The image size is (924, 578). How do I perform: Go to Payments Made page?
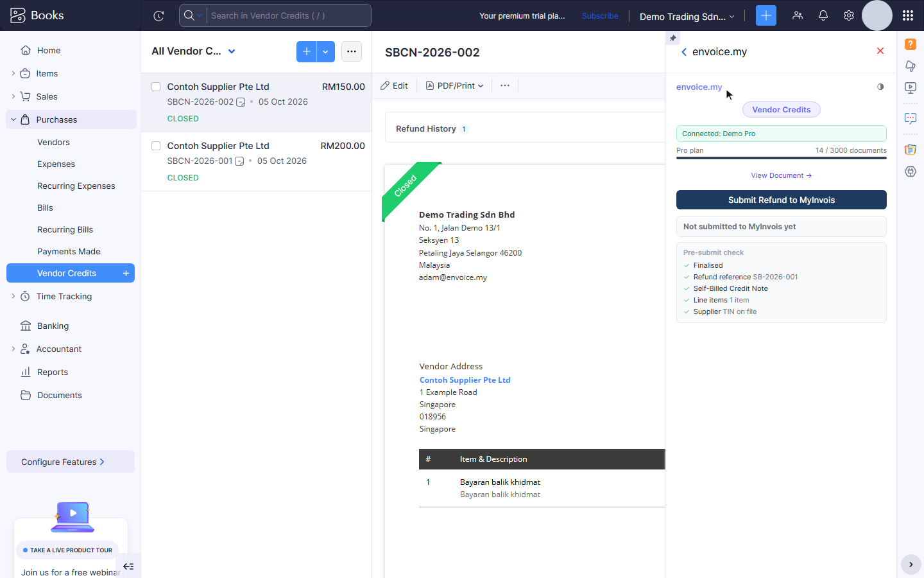tap(69, 251)
